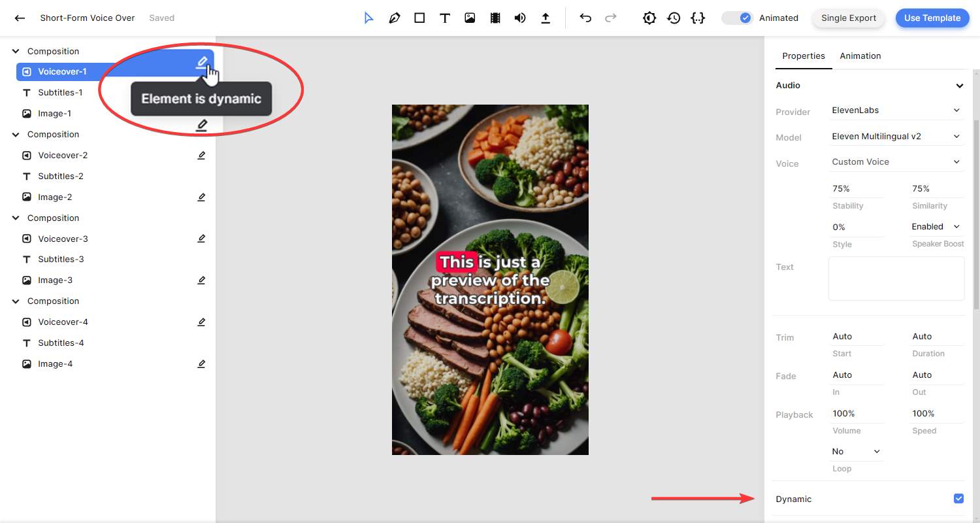Image resolution: width=980 pixels, height=523 pixels.
Task: Click the undo arrow
Action: click(x=585, y=18)
